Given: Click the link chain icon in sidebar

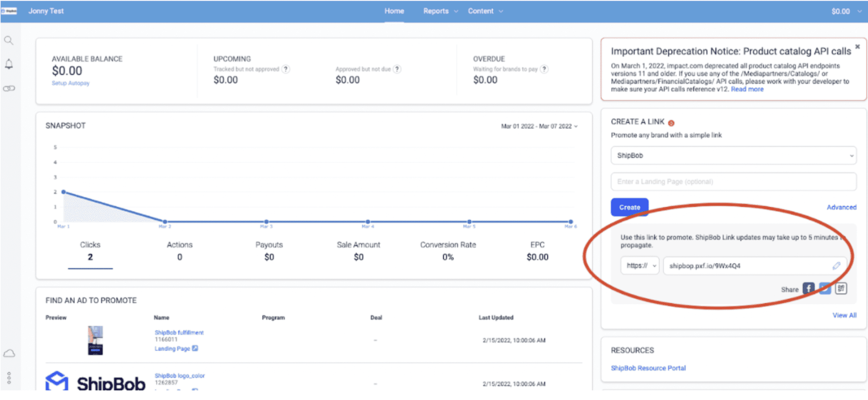Looking at the screenshot, I should click(9, 88).
